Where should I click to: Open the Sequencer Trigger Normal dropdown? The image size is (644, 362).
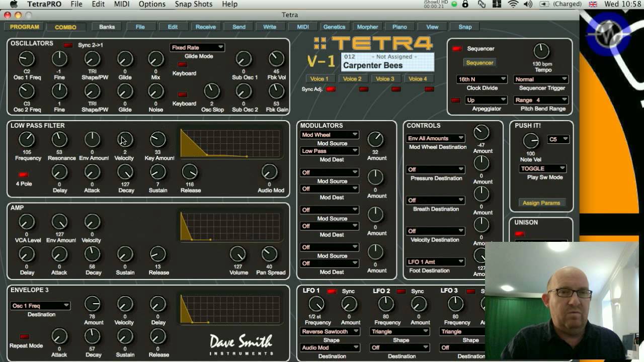click(541, 79)
